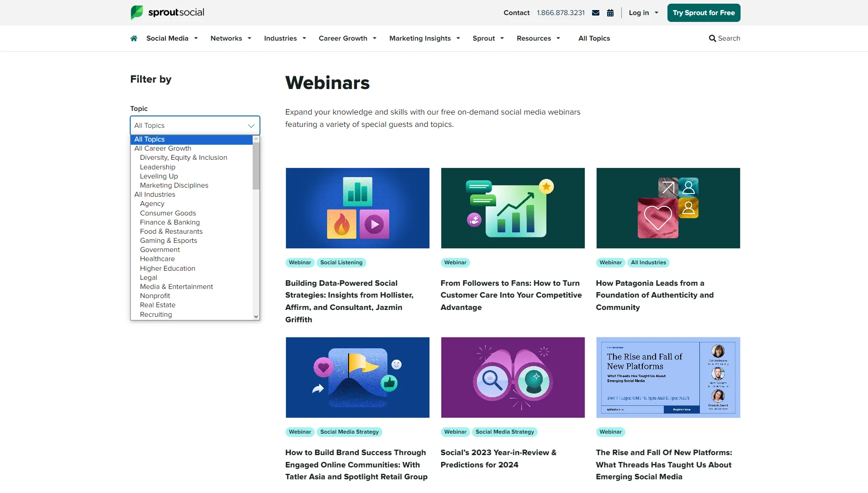The height and width of the screenshot is (493, 868).
Task: Select the home icon in the navigation bar
Action: (133, 38)
